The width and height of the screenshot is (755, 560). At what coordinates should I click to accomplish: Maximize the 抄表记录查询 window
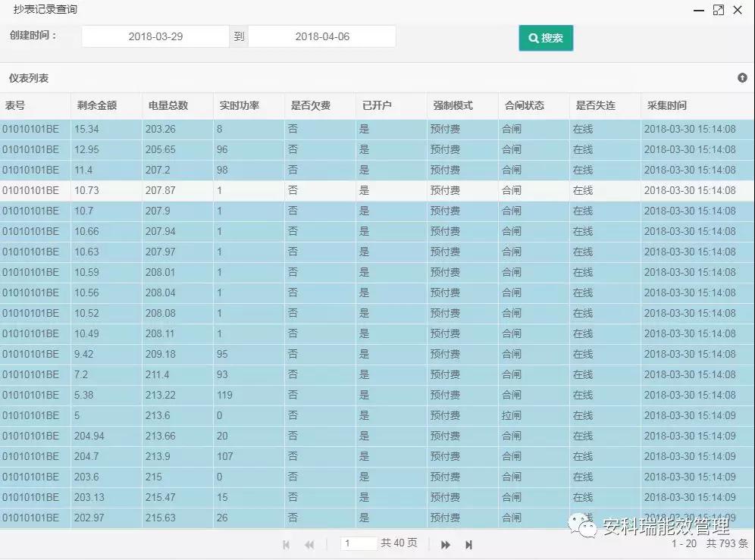(x=718, y=10)
